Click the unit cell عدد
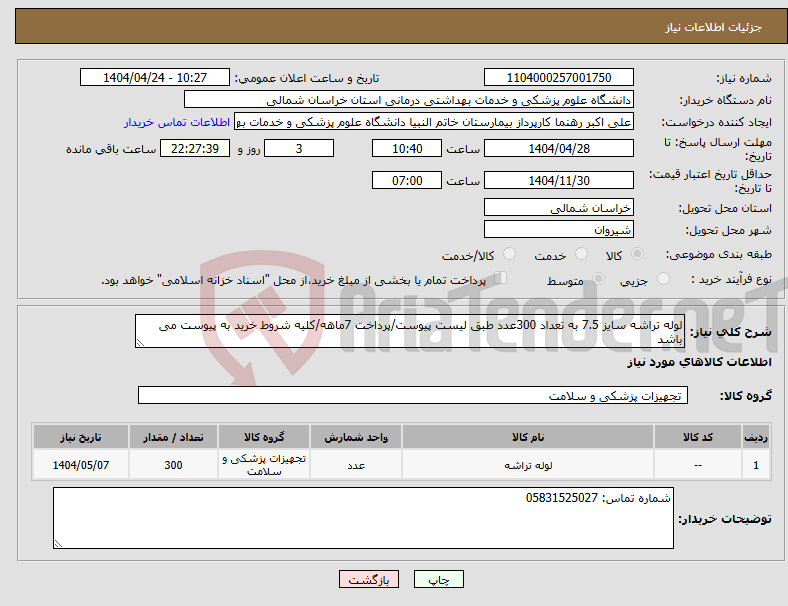This screenshot has height=606, width=788. (356, 465)
